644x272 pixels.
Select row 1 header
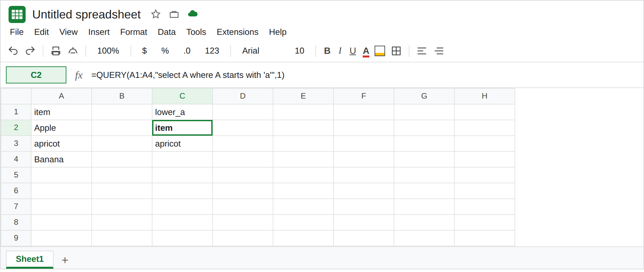click(16, 112)
